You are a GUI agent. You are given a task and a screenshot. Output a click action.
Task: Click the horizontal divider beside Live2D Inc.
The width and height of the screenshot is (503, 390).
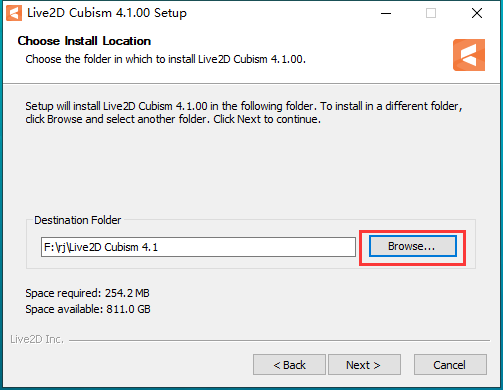(x=279, y=341)
